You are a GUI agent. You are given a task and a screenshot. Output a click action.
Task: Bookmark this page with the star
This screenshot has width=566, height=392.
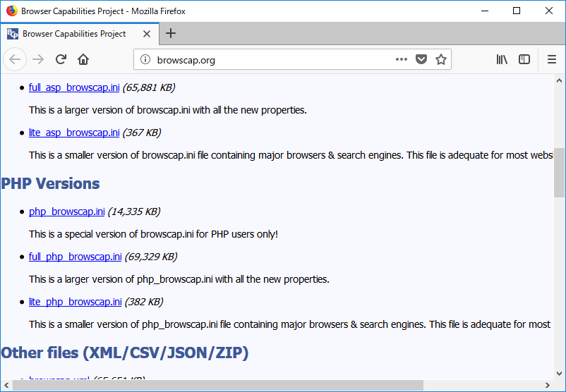click(441, 59)
